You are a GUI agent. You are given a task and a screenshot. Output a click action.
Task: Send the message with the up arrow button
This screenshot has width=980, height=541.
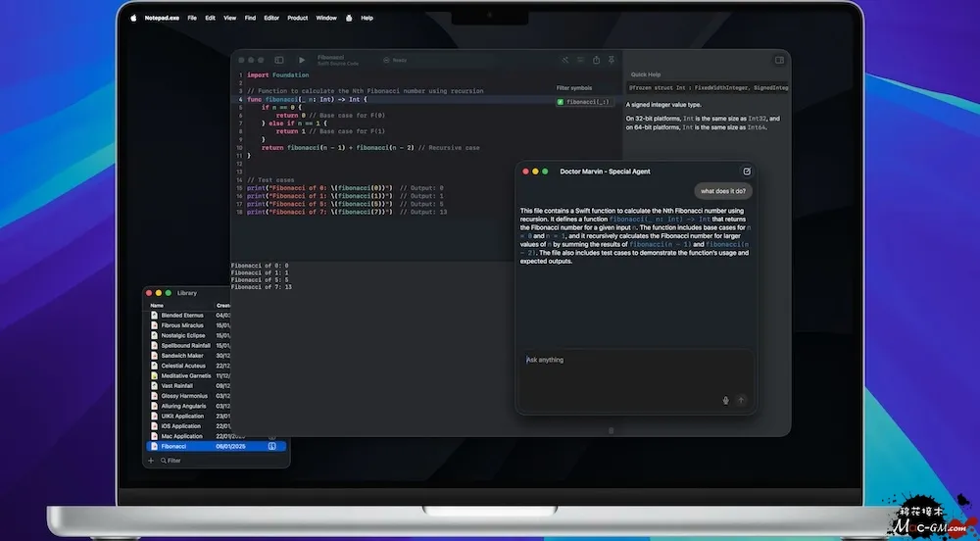point(741,401)
